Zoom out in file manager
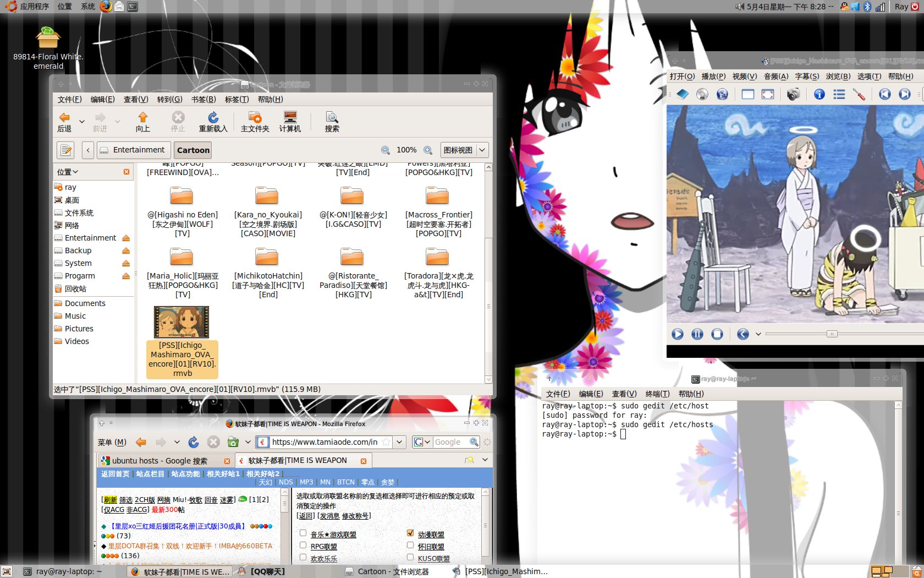 386,150
